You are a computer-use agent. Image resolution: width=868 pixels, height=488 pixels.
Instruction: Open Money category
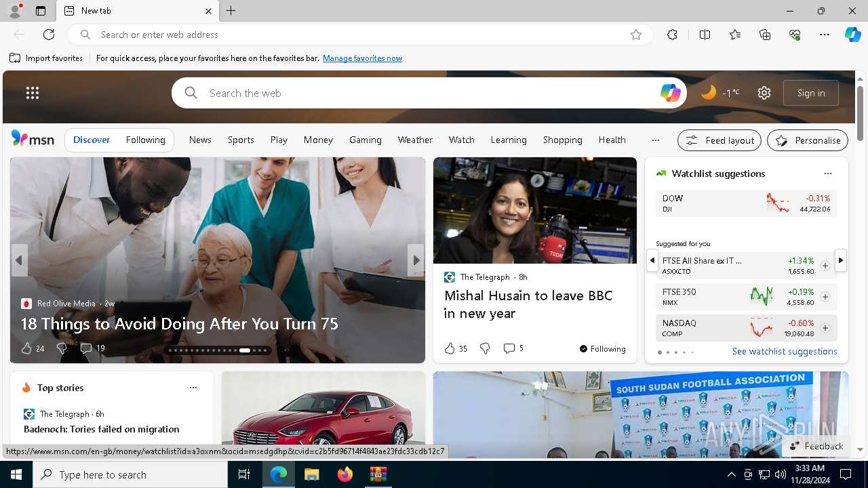click(318, 140)
